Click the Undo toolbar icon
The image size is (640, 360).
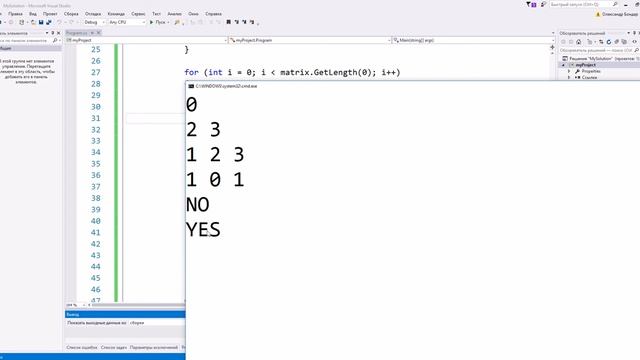click(60, 22)
